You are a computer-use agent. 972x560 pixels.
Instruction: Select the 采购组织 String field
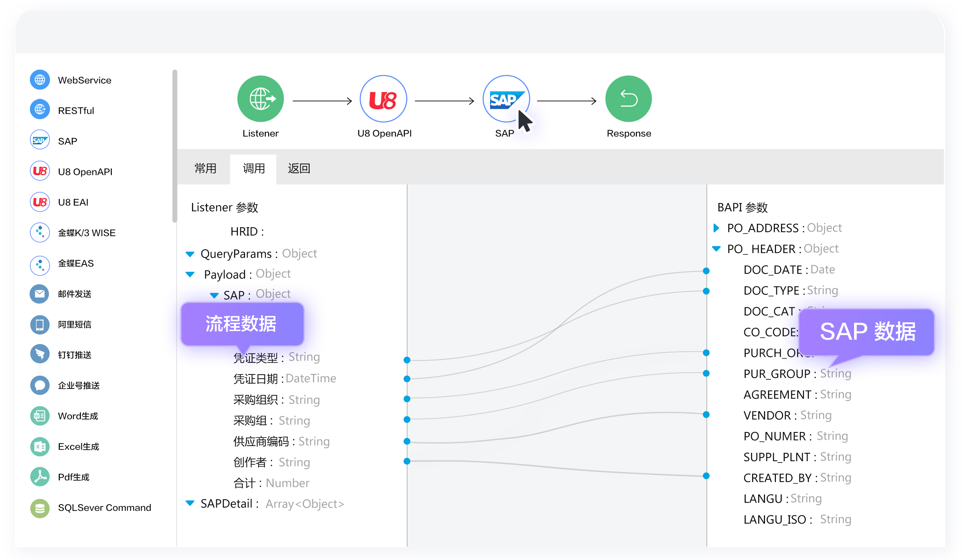point(276,400)
